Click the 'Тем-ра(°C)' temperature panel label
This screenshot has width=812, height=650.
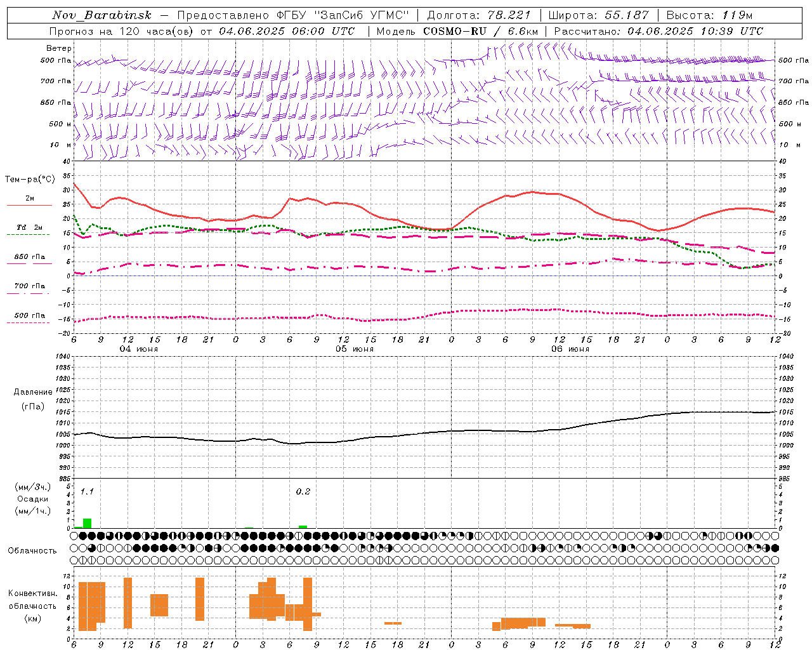coord(30,180)
